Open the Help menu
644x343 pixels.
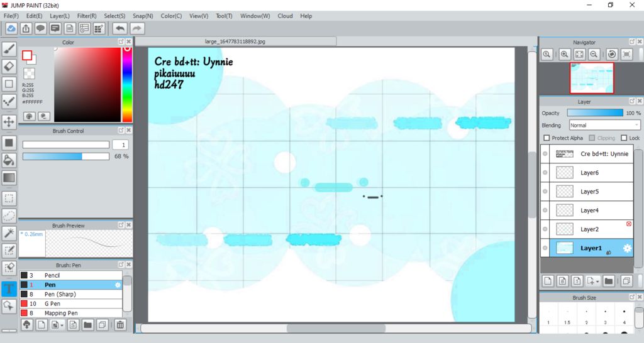coord(306,16)
